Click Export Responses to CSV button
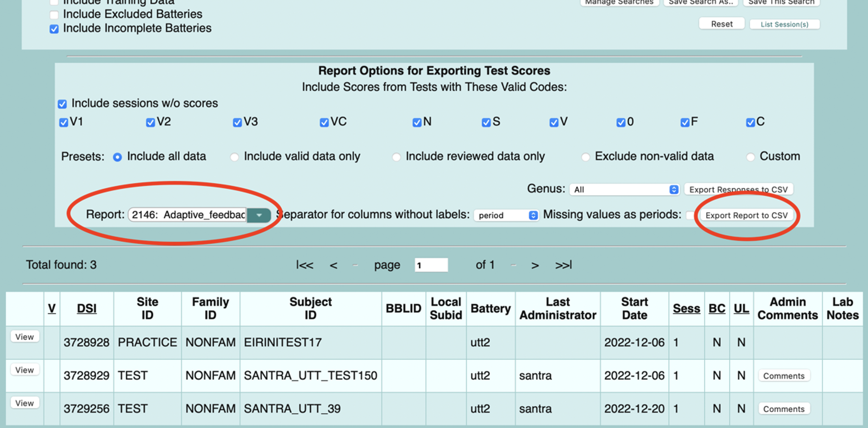The width and height of the screenshot is (868, 428). (738, 189)
